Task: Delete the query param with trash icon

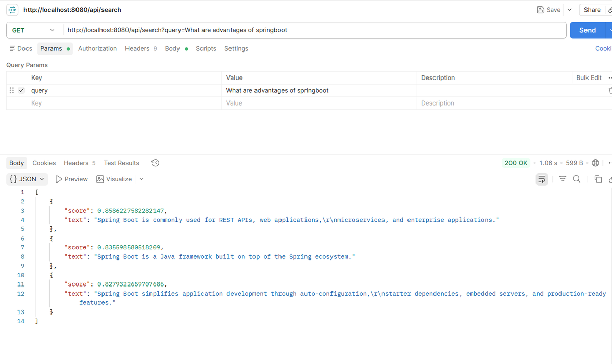Action: click(x=610, y=90)
